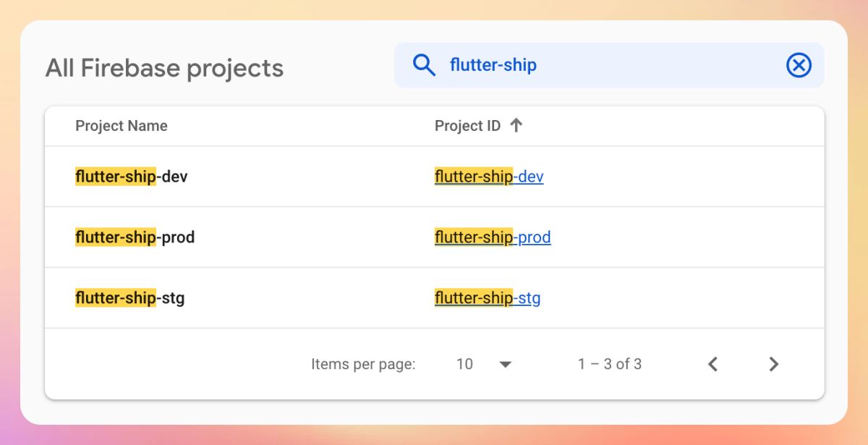Screen dimensions: 868x445
Task: Sort by the Project ID column header
Action: [x=467, y=126]
